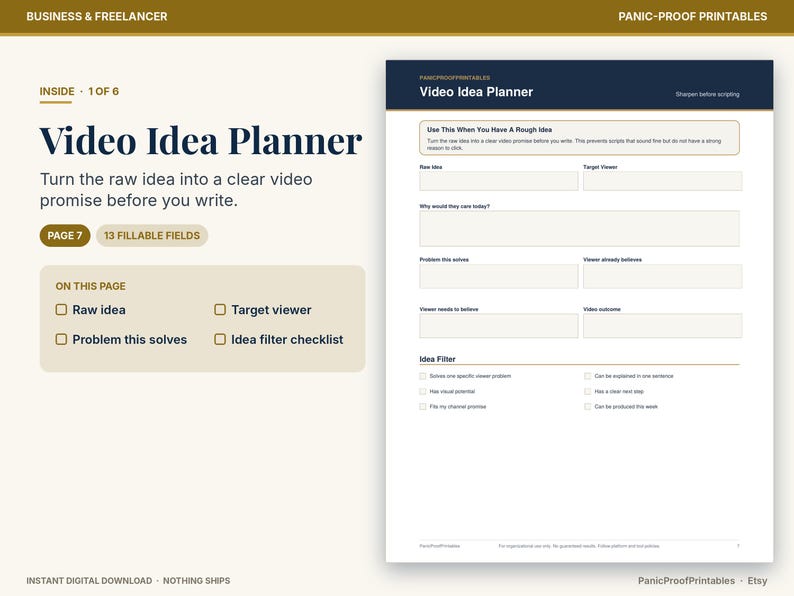Screen dimensions: 794x596
Task: Check 'Can be explained in one sentence' box
Action: click(587, 376)
